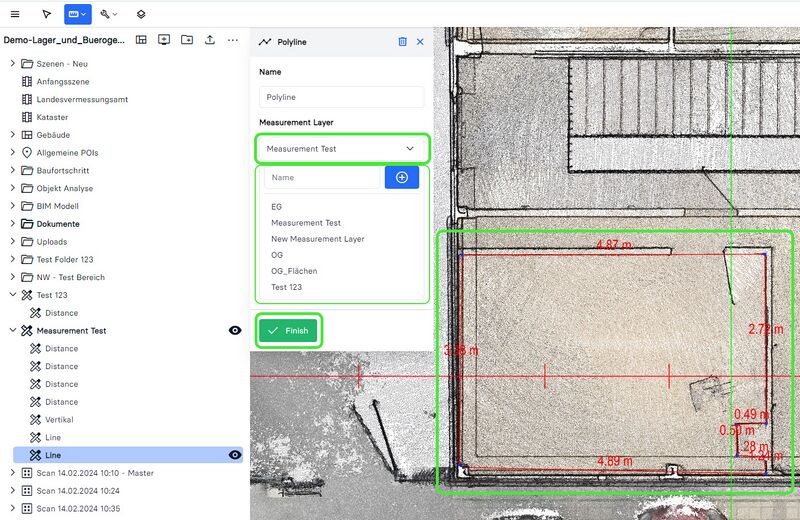Viewport: 800px width, 520px height.
Task: Collapse the Test 123 measurement group
Action: [x=12, y=295]
